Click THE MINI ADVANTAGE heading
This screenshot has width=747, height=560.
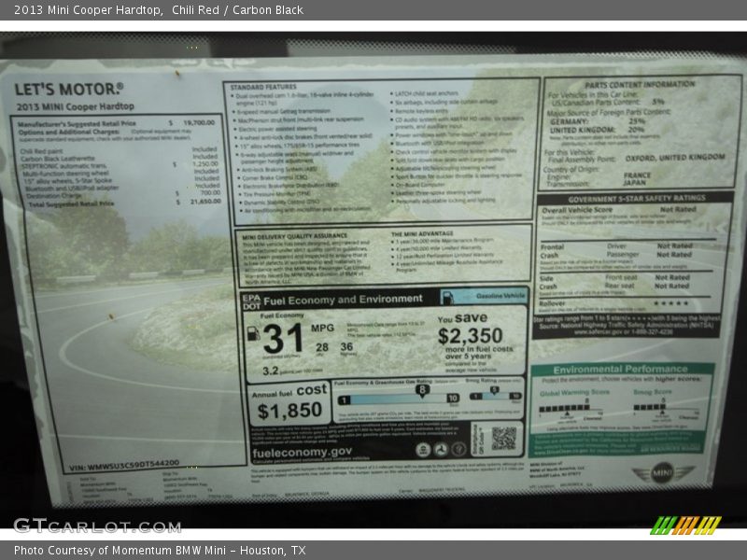[422, 234]
